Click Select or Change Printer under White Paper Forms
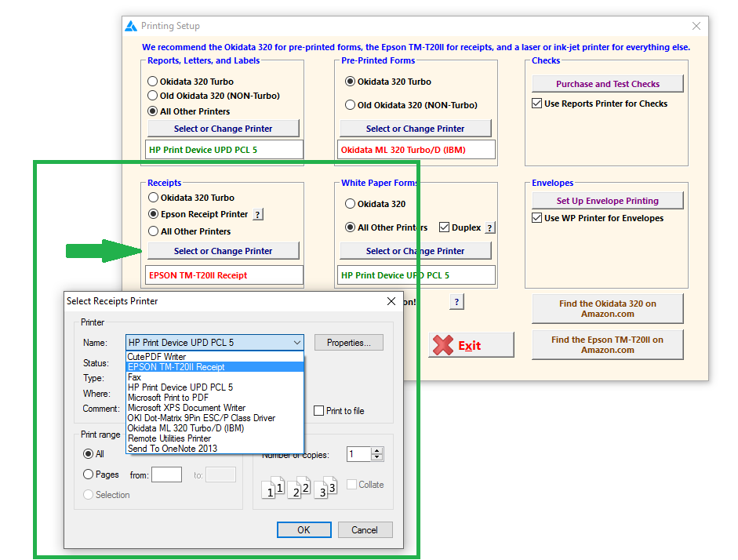738x560 pixels. click(x=415, y=251)
